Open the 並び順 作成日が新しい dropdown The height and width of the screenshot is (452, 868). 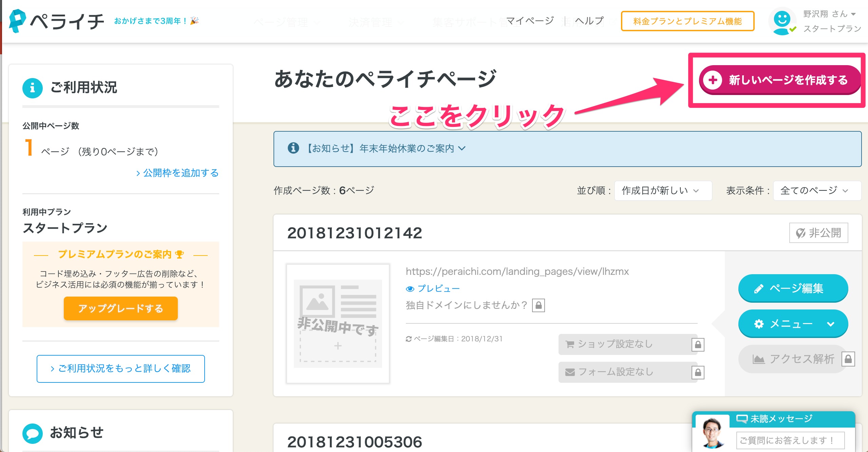tap(663, 191)
